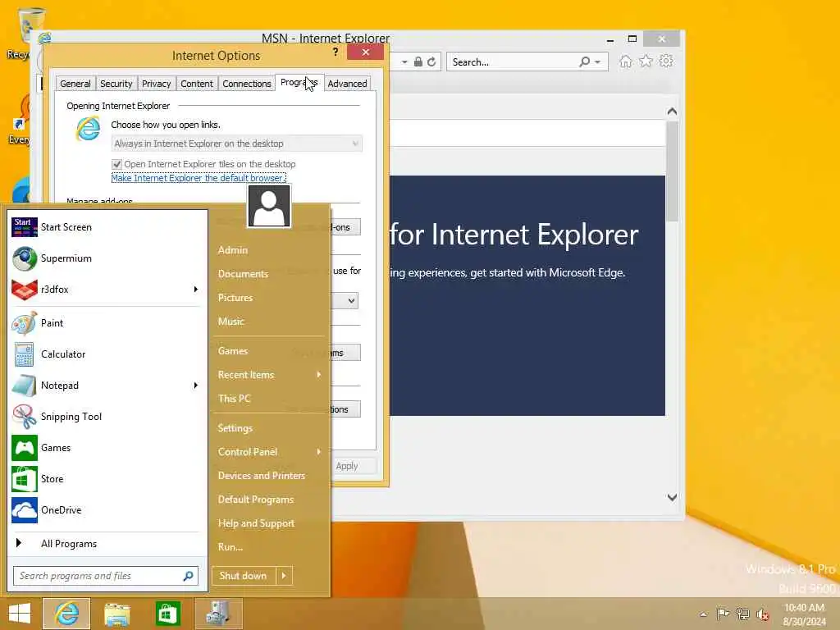This screenshot has height=630, width=840.
Task: Switch to the Content tab
Action: (197, 84)
